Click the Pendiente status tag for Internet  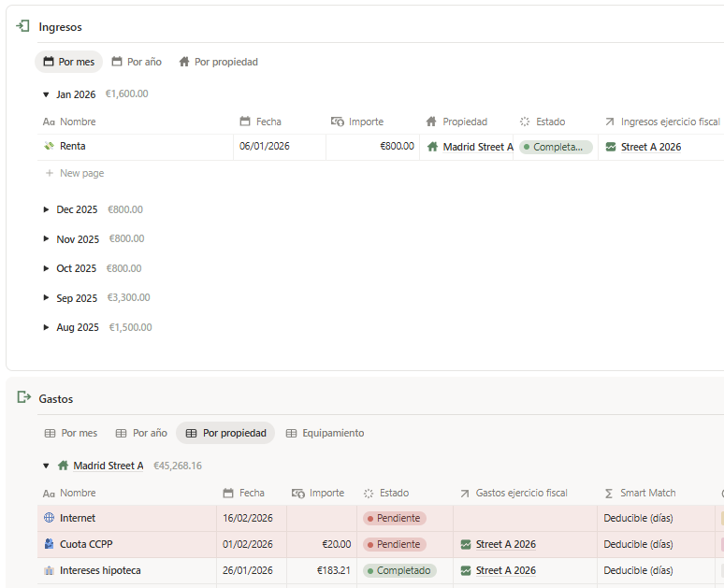394,518
